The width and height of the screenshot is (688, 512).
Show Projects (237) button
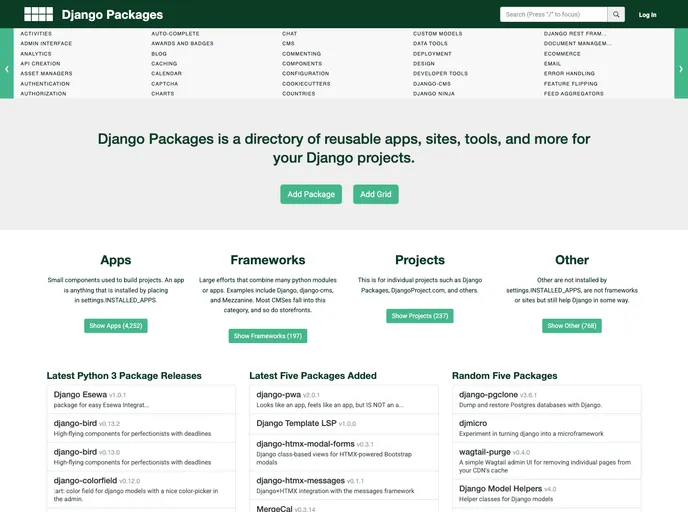[419, 316]
